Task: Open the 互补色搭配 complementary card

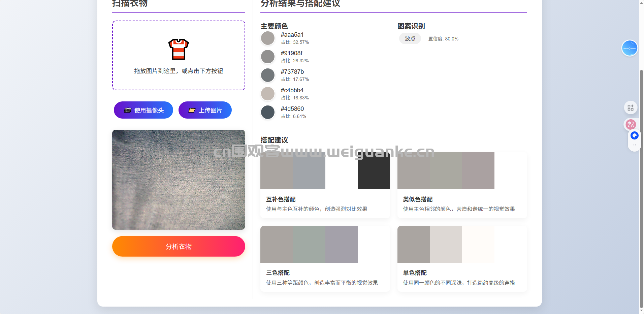Action: coord(325,185)
